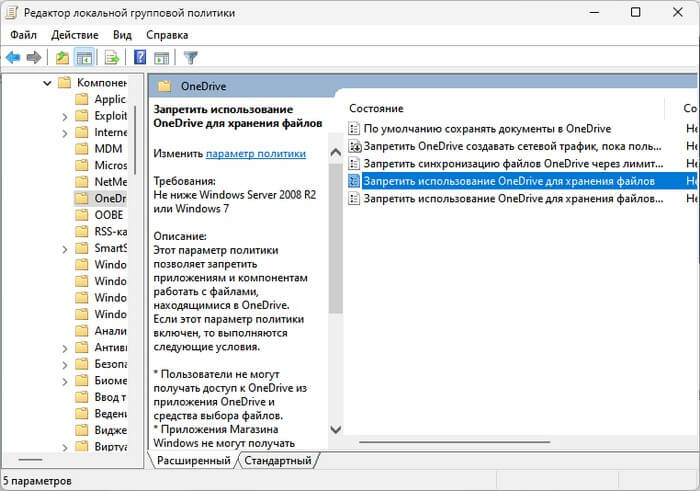
Task: Click the app icon in title bar
Action: (11, 12)
